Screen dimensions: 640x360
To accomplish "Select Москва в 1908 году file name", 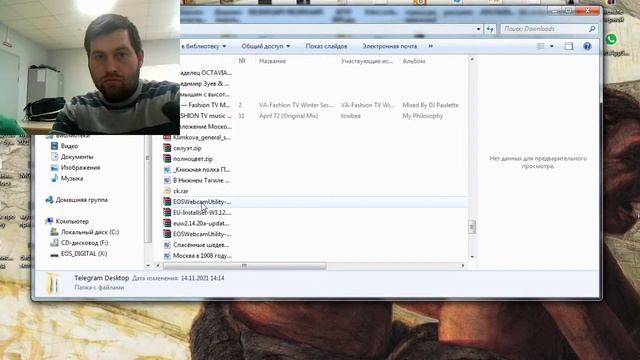I will click(202, 256).
